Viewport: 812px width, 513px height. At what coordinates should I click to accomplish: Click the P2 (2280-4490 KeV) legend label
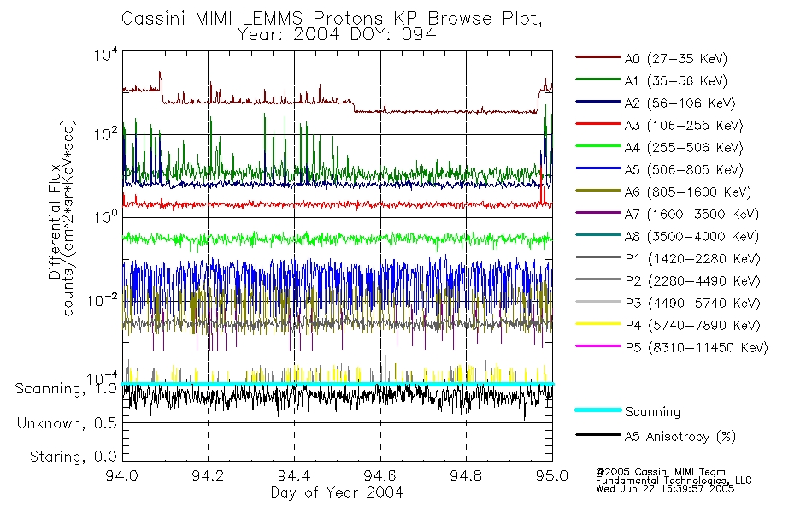pyautogui.click(x=692, y=281)
